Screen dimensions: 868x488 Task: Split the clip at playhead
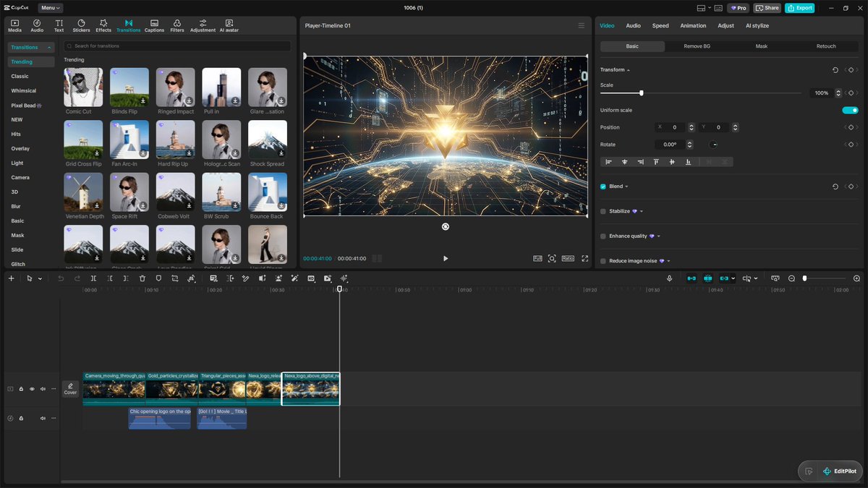click(93, 278)
